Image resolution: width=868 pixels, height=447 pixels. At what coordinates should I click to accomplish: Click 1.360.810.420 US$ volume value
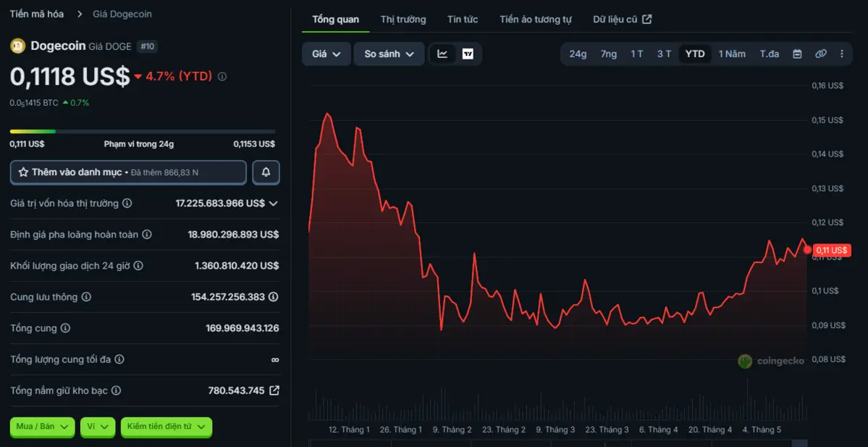click(237, 266)
